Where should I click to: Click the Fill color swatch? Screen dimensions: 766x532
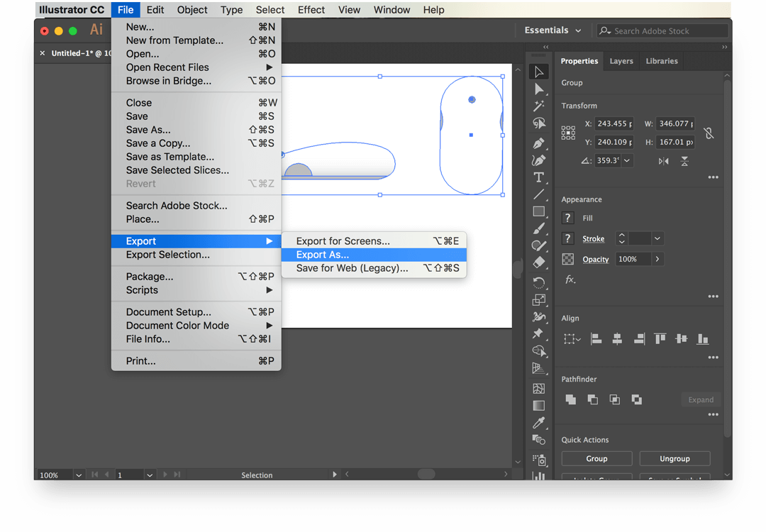point(567,218)
